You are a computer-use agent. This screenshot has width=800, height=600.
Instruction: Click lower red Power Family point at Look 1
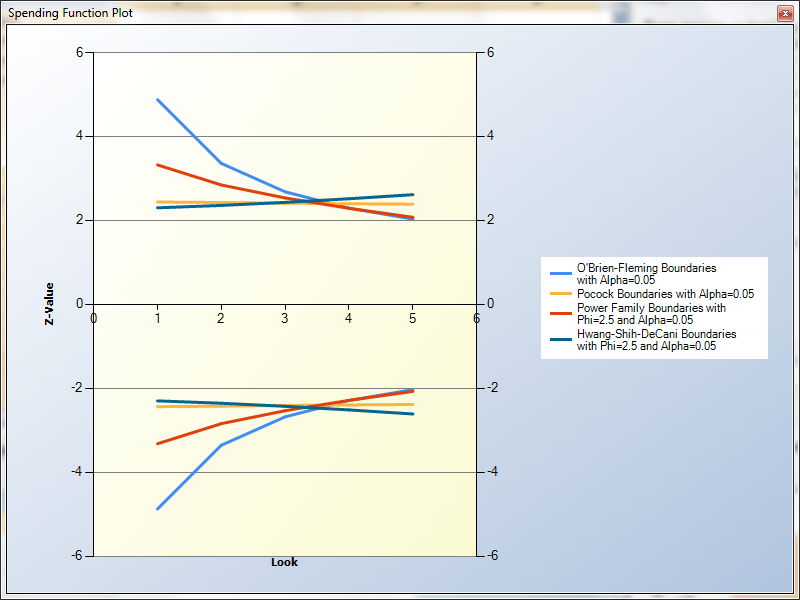pos(158,443)
